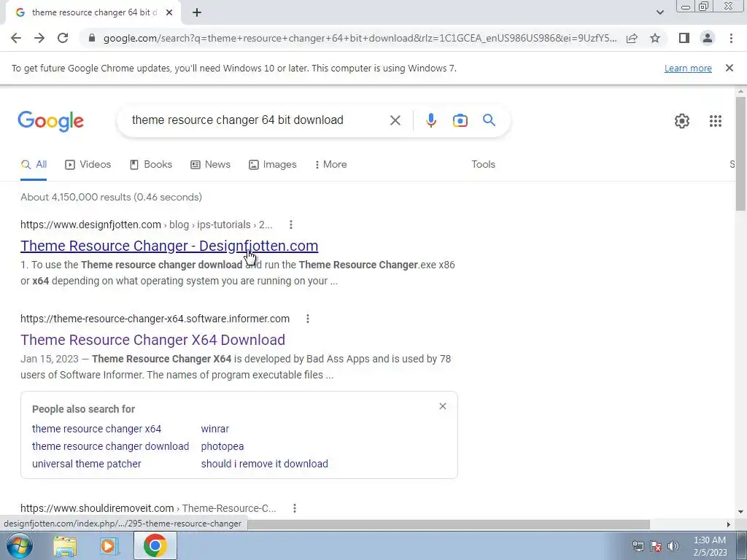Click the horizontal scrollbar right arrow
This screenshot has height=560, width=747.
pyautogui.click(x=729, y=524)
